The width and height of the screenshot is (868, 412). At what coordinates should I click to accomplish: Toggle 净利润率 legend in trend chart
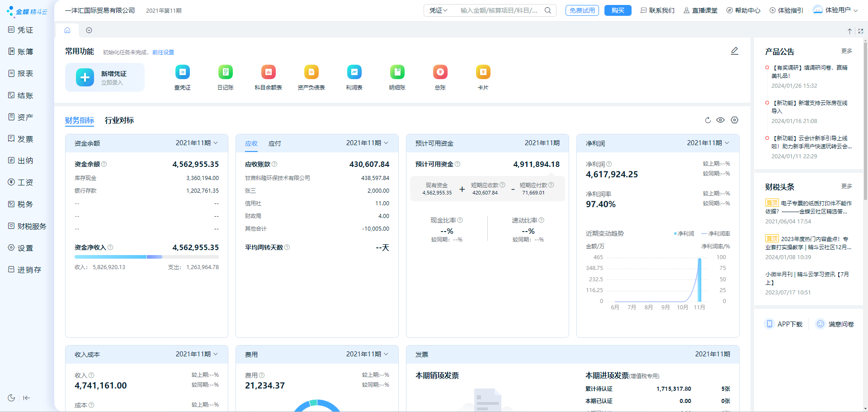(x=716, y=234)
